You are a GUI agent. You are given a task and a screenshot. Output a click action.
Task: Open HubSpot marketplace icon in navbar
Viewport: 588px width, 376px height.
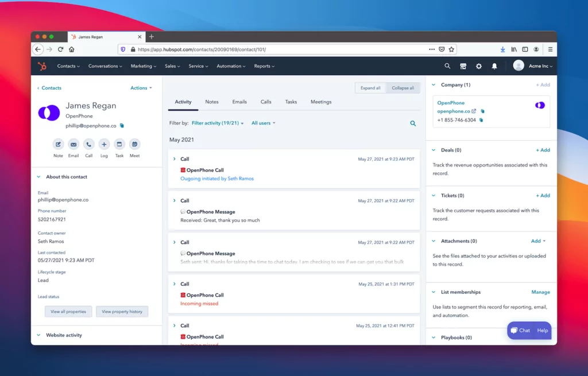point(463,66)
